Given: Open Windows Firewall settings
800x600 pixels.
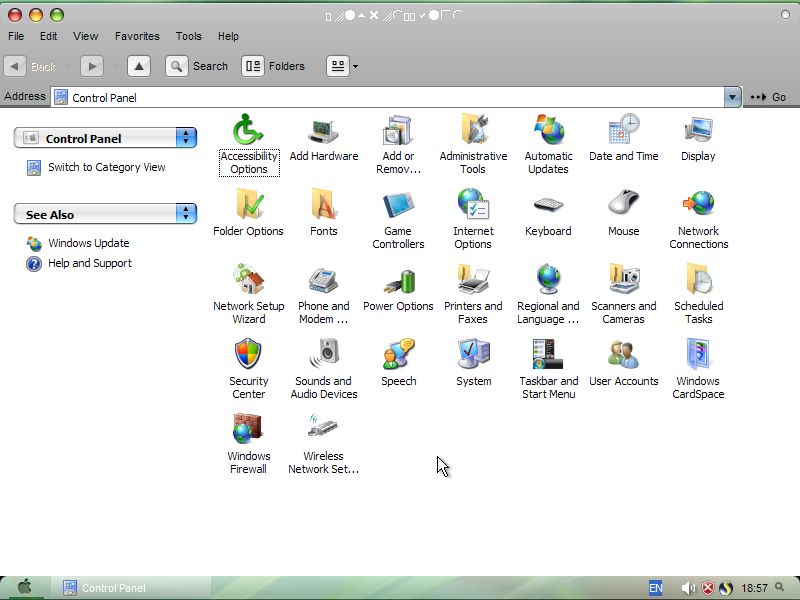Looking at the screenshot, I should click(x=248, y=444).
